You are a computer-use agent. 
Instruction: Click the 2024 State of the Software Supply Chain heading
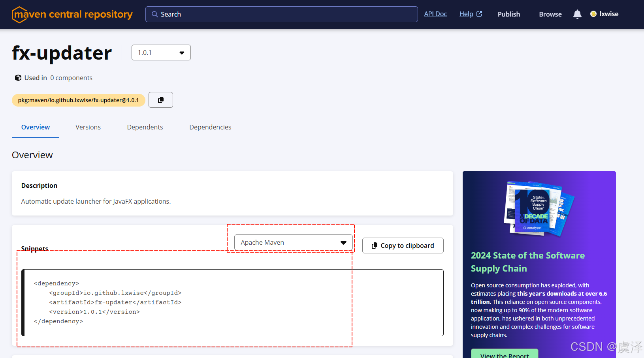point(528,262)
